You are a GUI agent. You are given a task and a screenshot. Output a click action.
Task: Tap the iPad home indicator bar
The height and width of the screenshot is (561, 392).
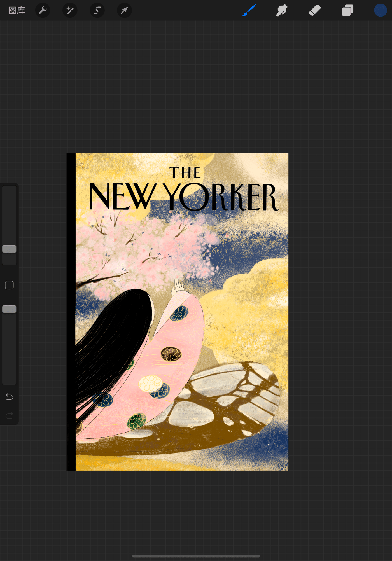point(196,556)
